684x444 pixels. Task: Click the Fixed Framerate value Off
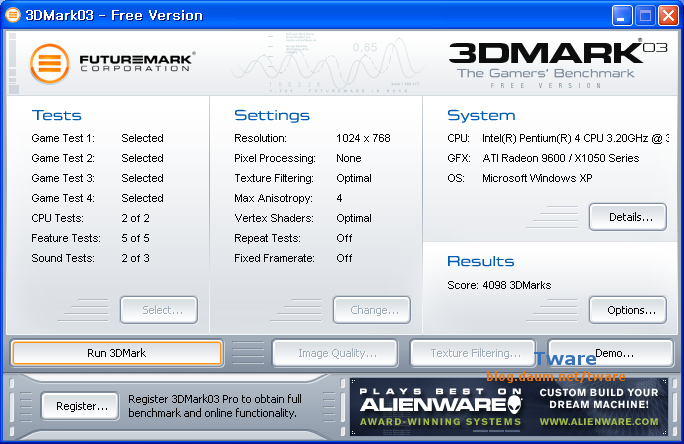point(344,258)
